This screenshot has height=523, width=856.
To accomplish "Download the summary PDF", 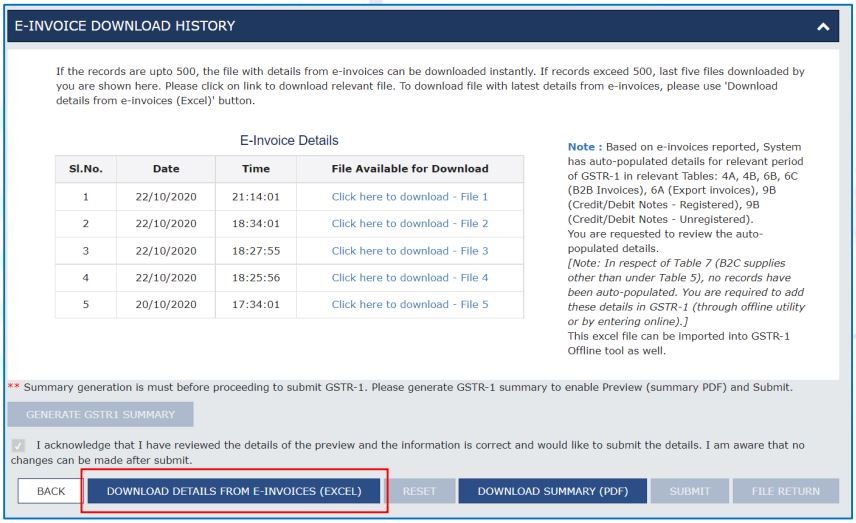I will 552,491.
